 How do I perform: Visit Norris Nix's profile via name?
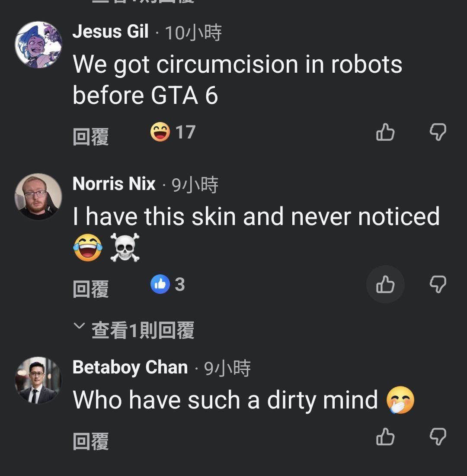coord(114,184)
